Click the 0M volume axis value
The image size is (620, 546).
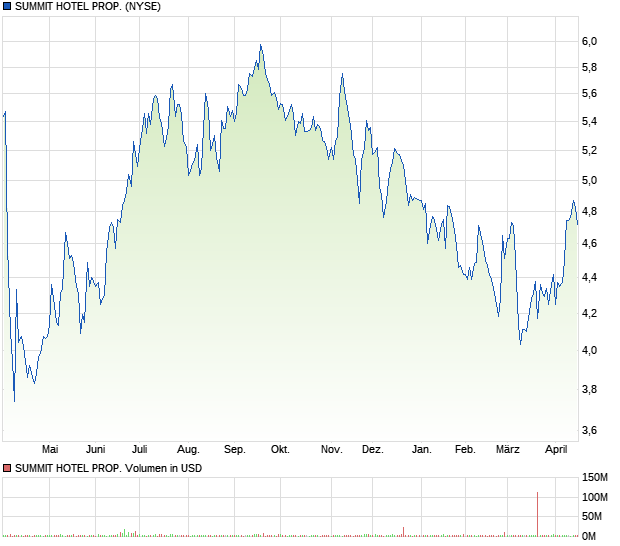589,536
